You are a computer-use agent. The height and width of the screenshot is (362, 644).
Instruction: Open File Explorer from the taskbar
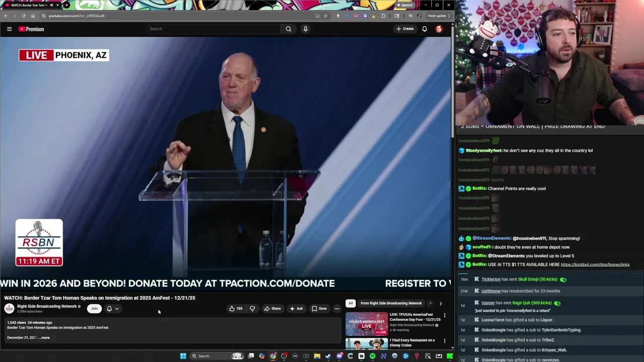pos(317,356)
